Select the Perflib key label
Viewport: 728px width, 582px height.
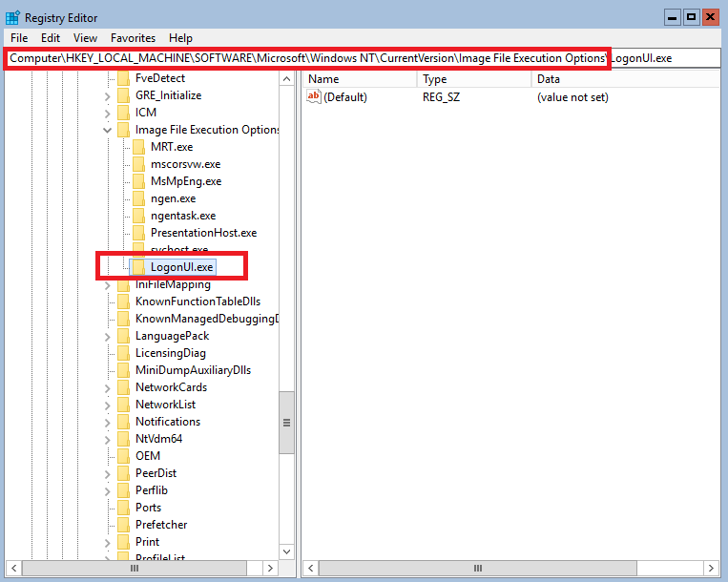(152, 490)
